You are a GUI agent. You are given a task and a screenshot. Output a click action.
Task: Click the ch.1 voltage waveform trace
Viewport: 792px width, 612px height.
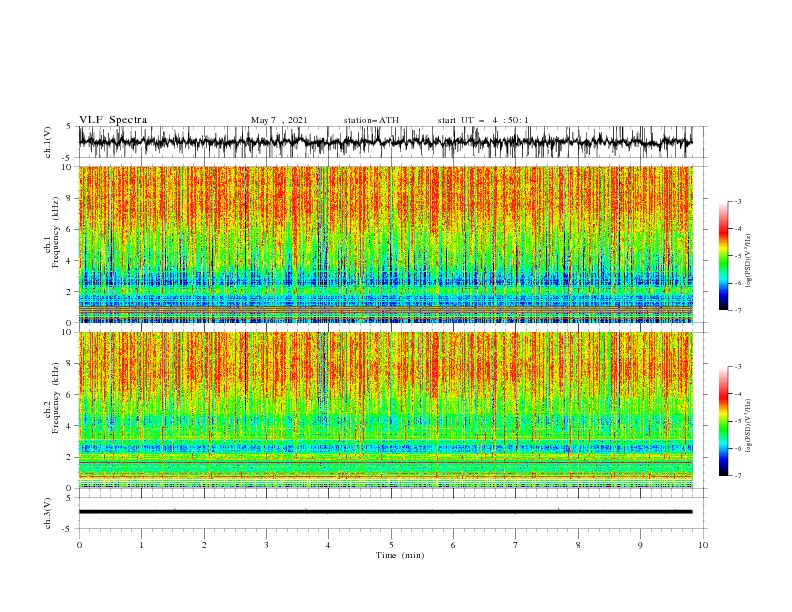(x=385, y=142)
